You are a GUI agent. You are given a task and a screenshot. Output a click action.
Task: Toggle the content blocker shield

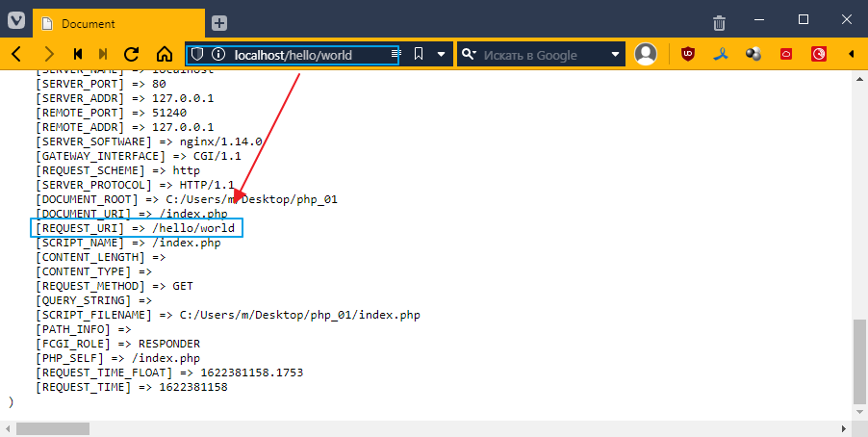coord(196,55)
